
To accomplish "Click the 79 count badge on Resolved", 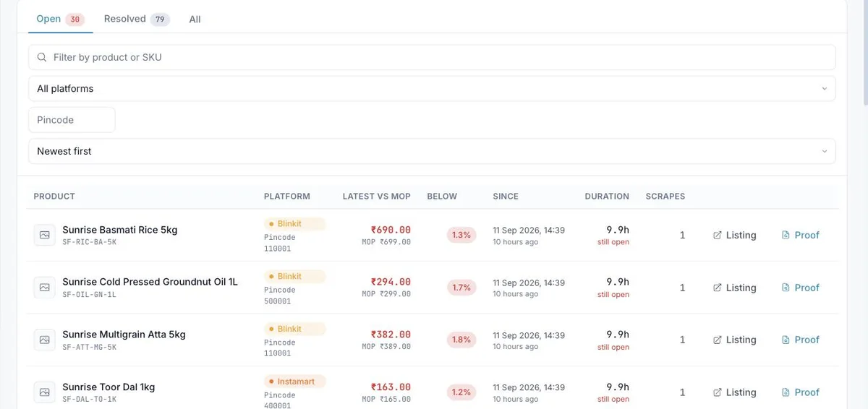I will [160, 20].
